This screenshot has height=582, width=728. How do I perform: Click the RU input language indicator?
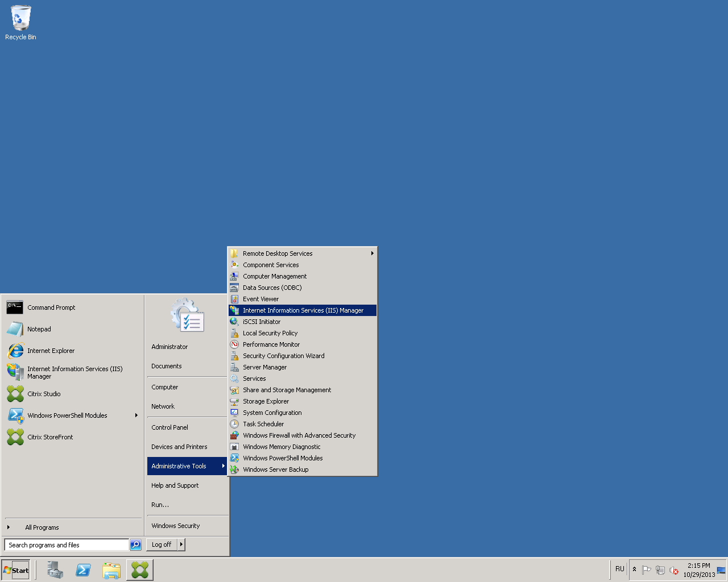(x=620, y=569)
